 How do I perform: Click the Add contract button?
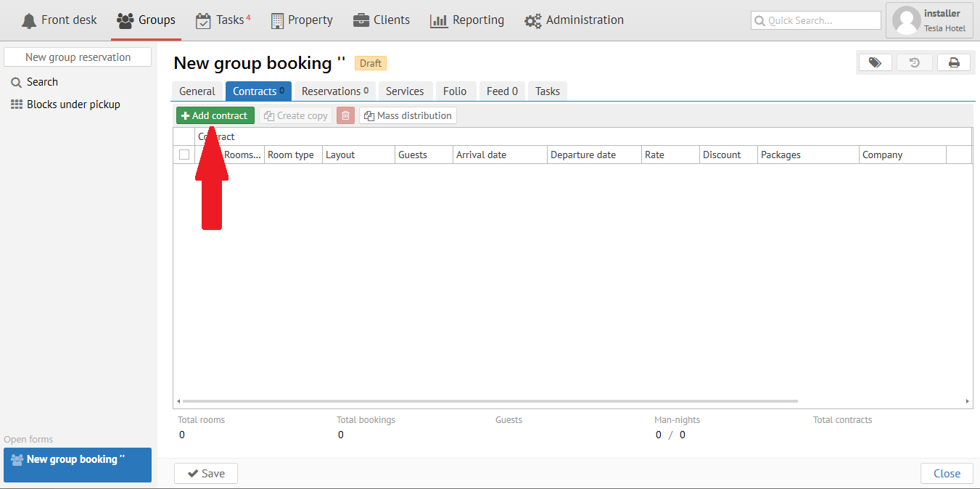(215, 115)
